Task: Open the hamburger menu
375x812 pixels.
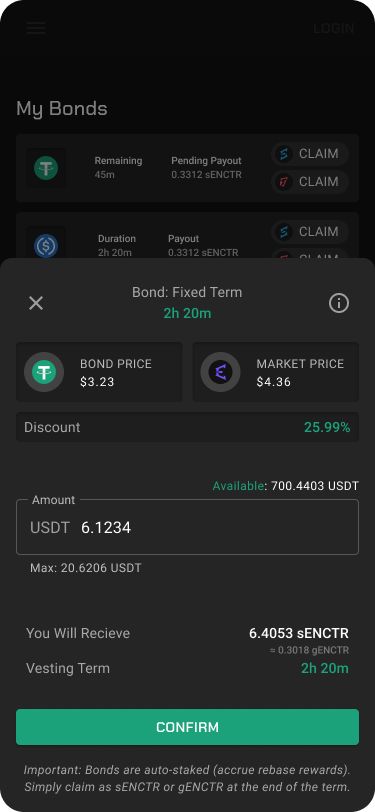Action: point(36,28)
